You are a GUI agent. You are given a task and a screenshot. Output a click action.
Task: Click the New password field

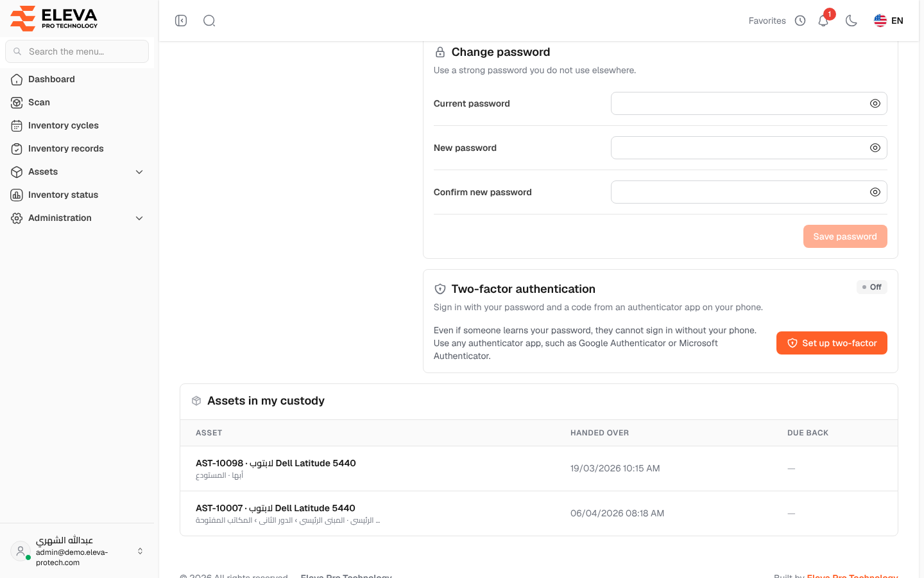click(x=749, y=148)
